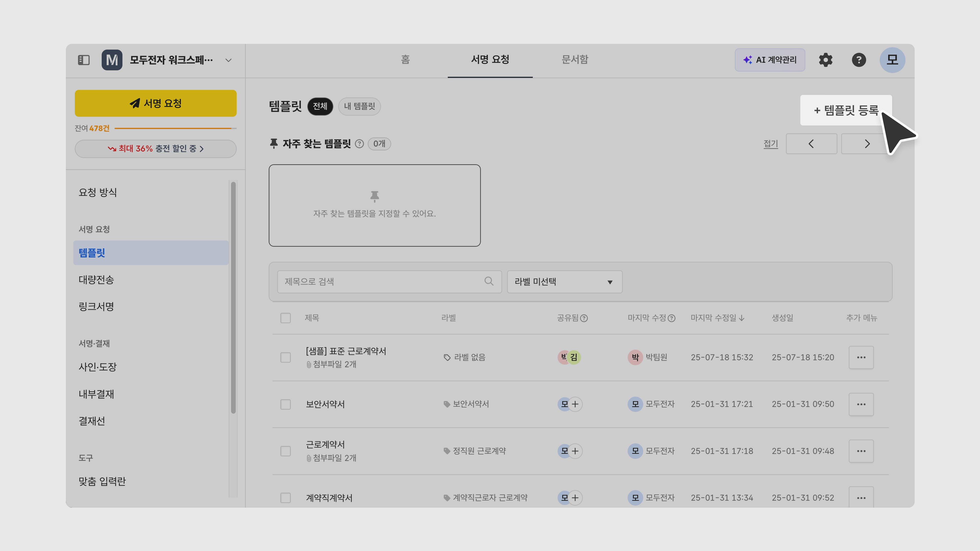This screenshot has width=980, height=551.
Task: Open the 라벨 미선택 dropdown
Action: pos(564,282)
